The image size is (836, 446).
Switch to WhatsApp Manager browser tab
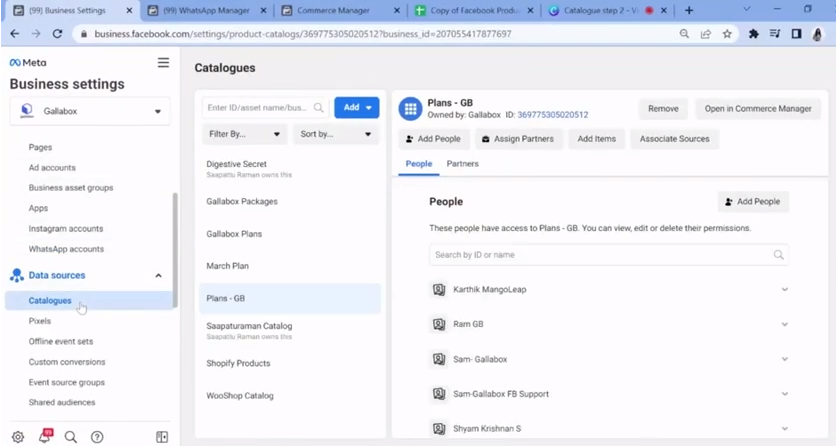(207, 10)
